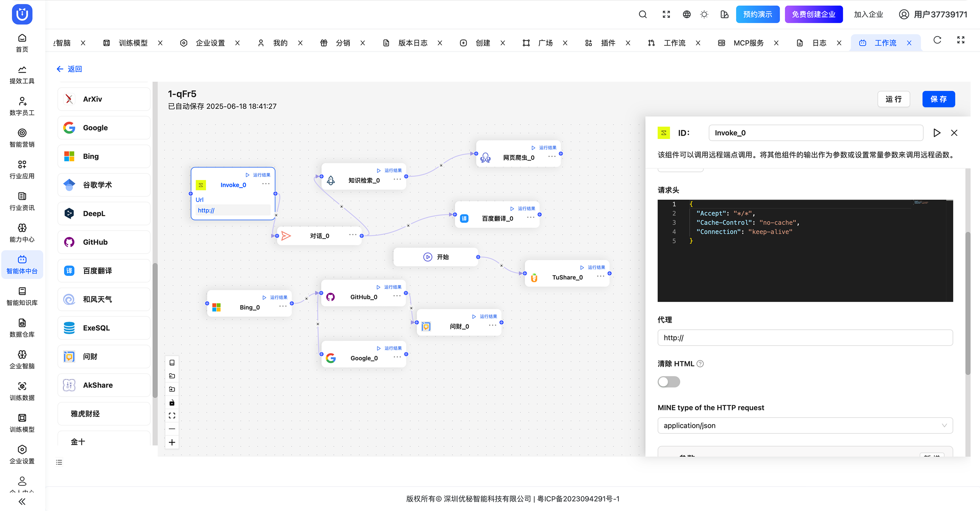This screenshot has height=511, width=980.
Task: Toggle the light/dark theme sun icon
Action: click(704, 14)
